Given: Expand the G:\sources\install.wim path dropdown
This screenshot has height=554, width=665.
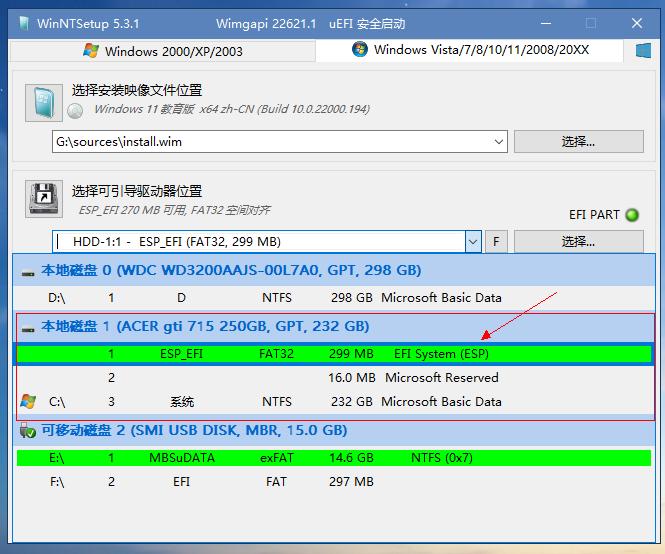Looking at the screenshot, I should 499,142.
